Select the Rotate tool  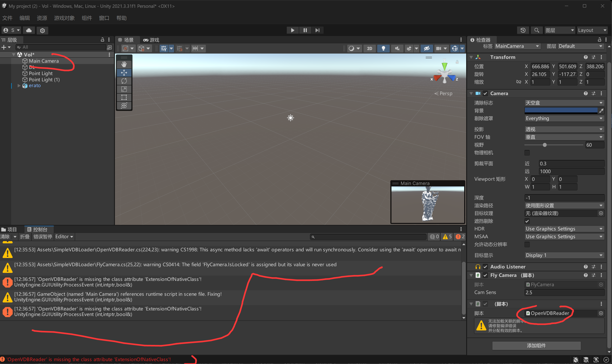tap(124, 81)
